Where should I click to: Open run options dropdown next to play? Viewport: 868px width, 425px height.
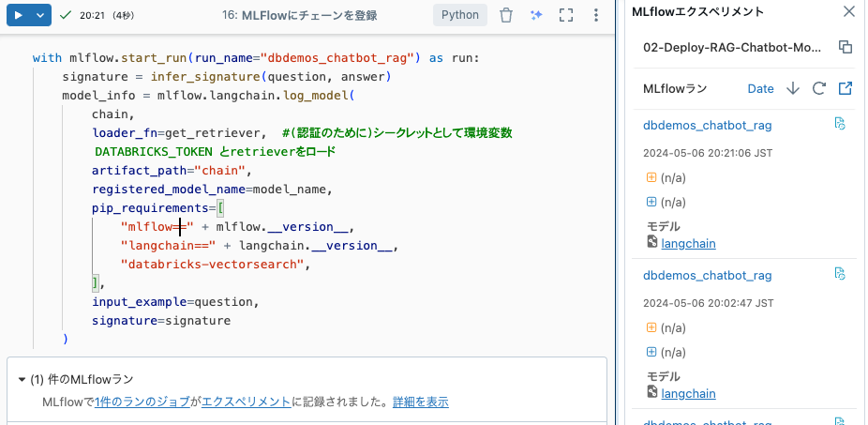click(40, 15)
